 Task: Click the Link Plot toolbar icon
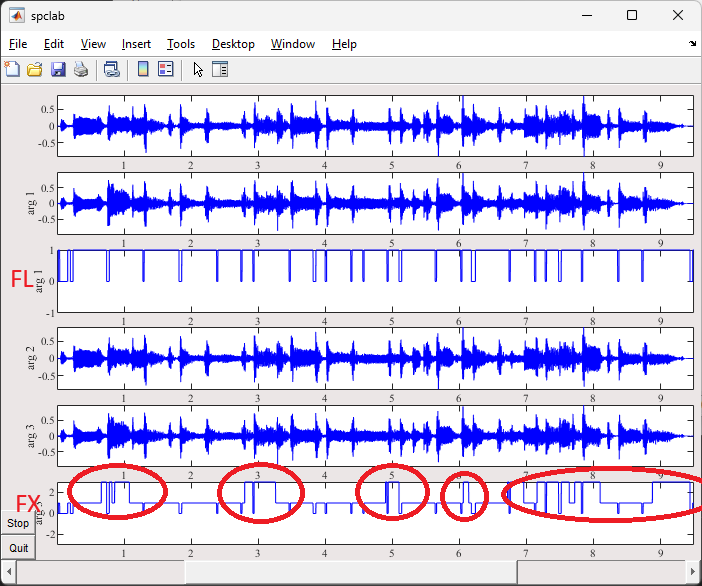tap(112, 69)
